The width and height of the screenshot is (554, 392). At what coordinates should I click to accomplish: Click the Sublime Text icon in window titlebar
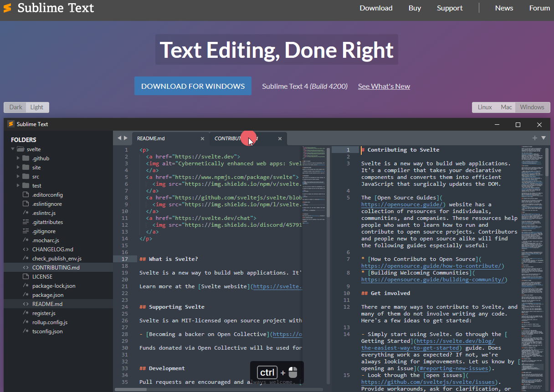tap(11, 124)
